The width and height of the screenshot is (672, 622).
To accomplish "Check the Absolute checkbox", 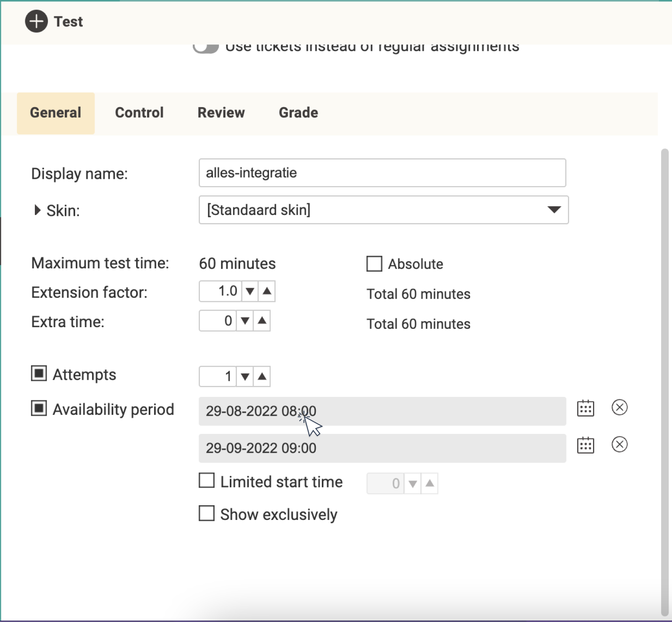I will 374,264.
